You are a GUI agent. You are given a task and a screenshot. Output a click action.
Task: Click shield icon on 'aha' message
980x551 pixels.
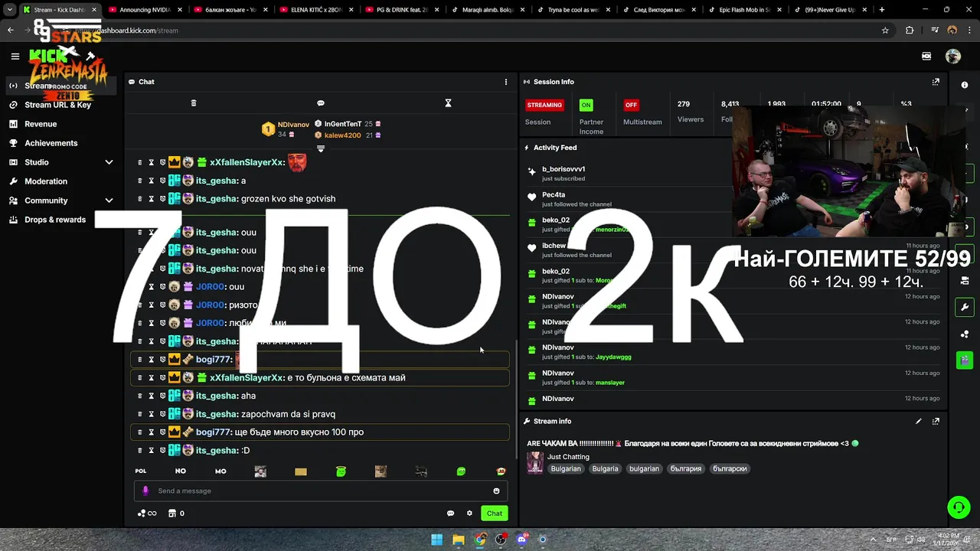point(162,396)
